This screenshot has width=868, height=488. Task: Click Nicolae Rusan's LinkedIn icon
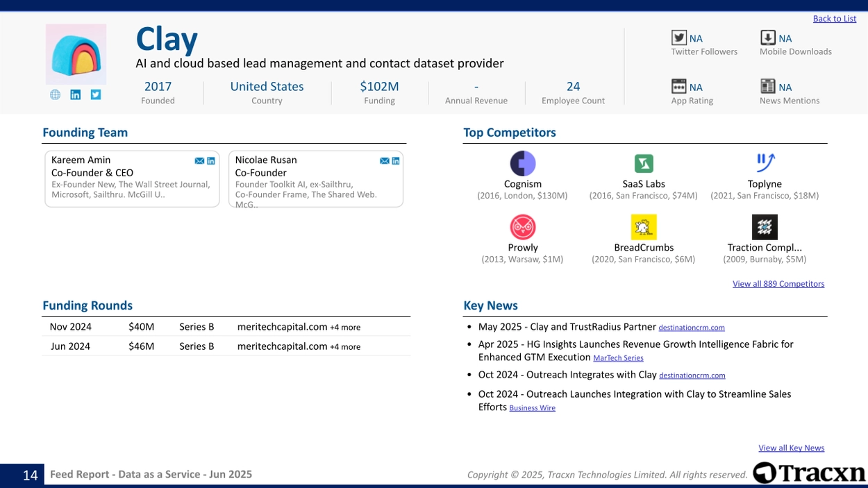(x=396, y=161)
